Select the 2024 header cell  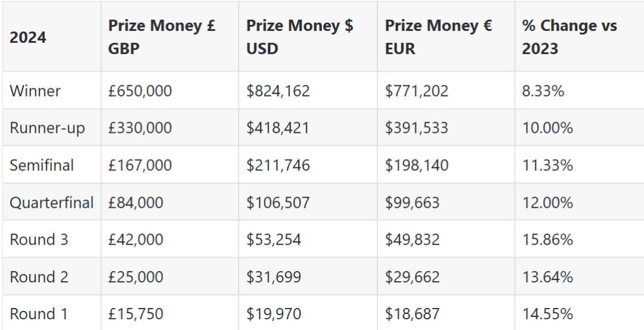[28, 38]
